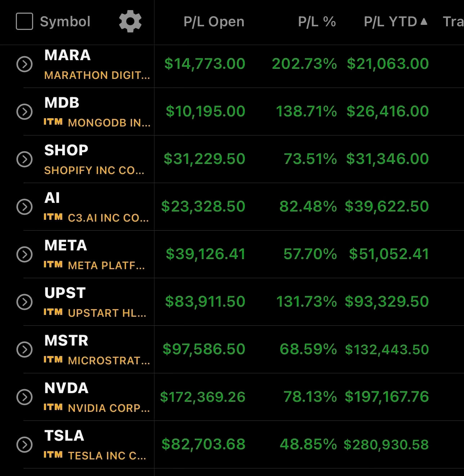Toggle the P/L YTD sort arrow
Screen dimensions: 464x476
[x=424, y=21]
